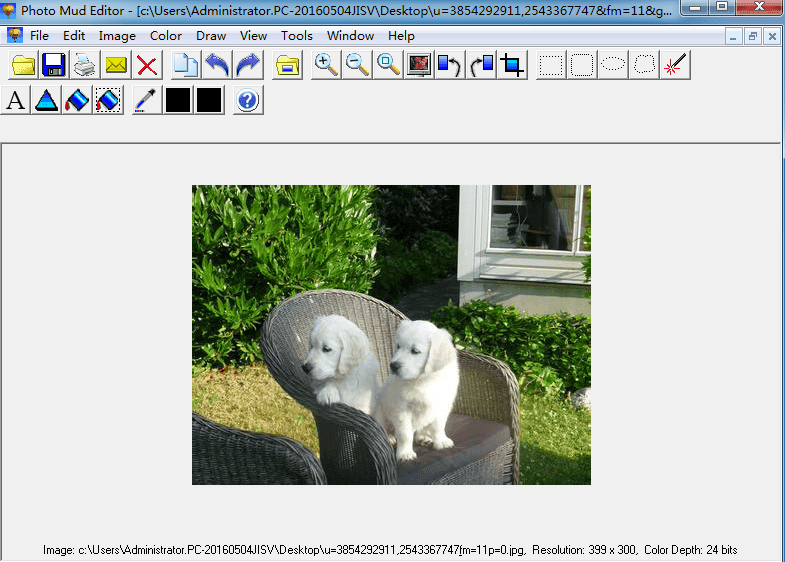The image size is (785, 562).
Task: Choose the ellipse selection tool
Action: 613,66
